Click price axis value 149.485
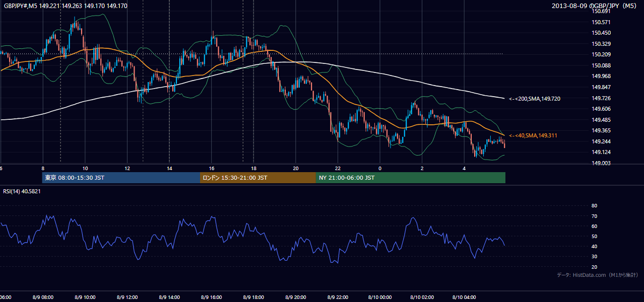The image size is (644, 302). (x=601, y=120)
